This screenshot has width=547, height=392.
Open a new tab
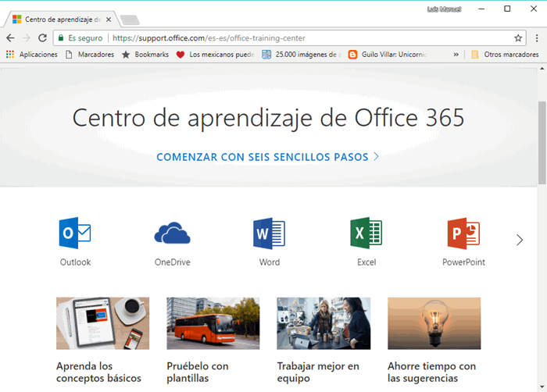[x=130, y=20]
